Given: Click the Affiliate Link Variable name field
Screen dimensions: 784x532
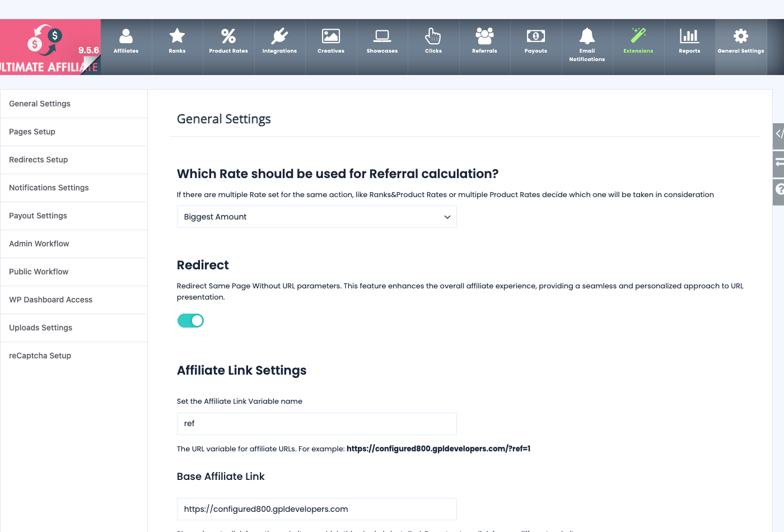Looking at the screenshot, I should click(x=317, y=424).
